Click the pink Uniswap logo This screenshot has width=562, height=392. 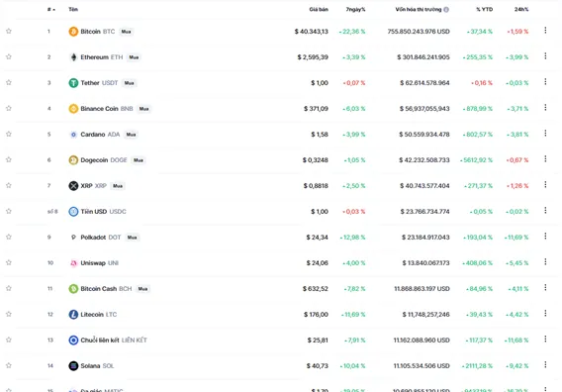[x=73, y=263]
